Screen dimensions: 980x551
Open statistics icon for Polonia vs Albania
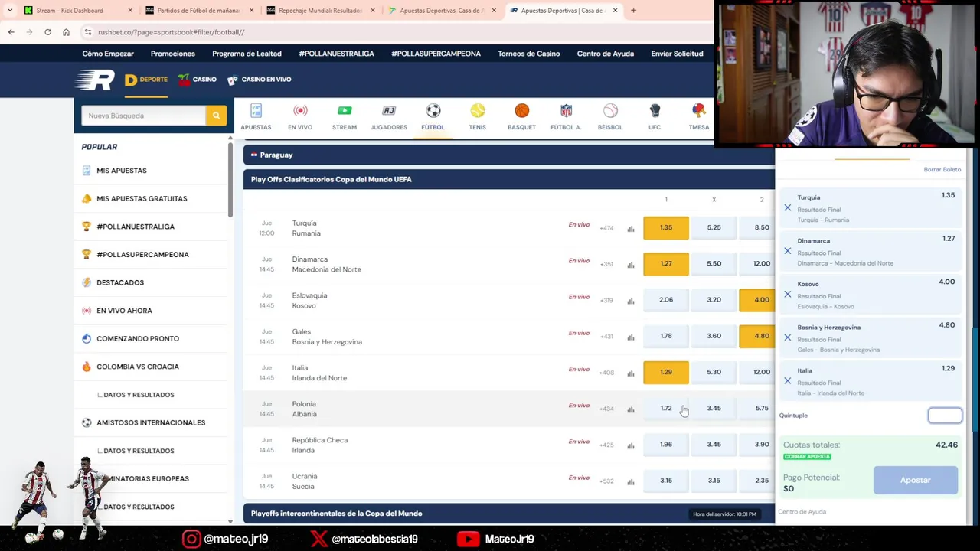click(631, 409)
